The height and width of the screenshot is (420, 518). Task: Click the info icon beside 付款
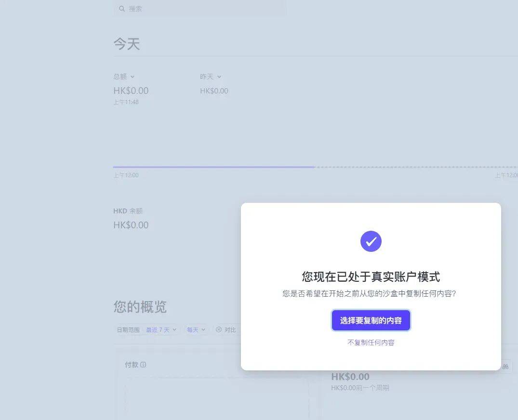(x=144, y=365)
